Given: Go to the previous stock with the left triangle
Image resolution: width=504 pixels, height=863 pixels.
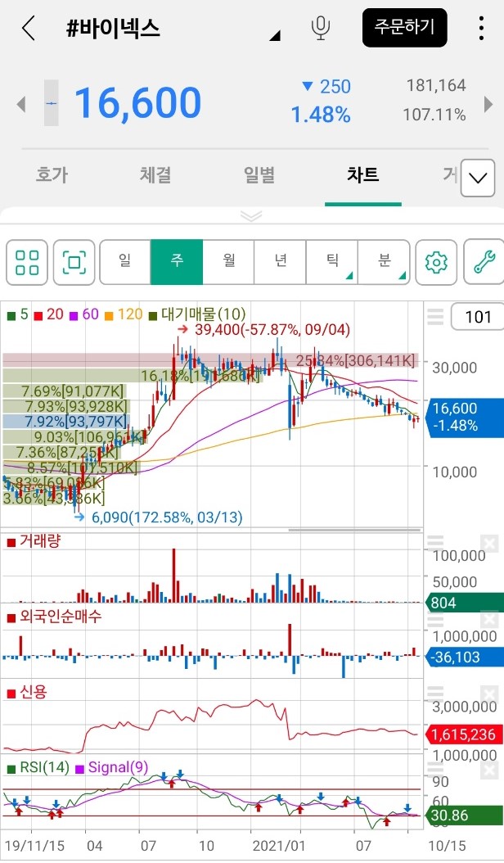Looking at the screenshot, I should (21, 103).
